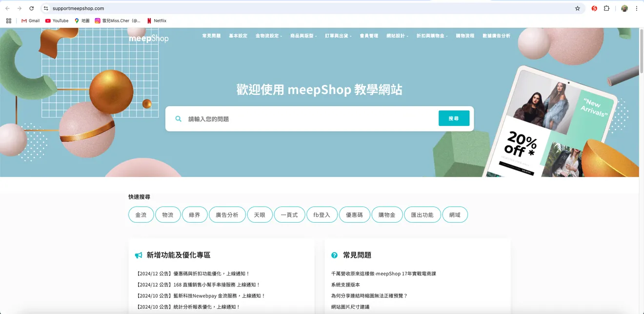This screenshot has width=644, height=314.
Task: Open the Chrome three-dot menu
Action: pyautogui.click(x=637, y=8)
